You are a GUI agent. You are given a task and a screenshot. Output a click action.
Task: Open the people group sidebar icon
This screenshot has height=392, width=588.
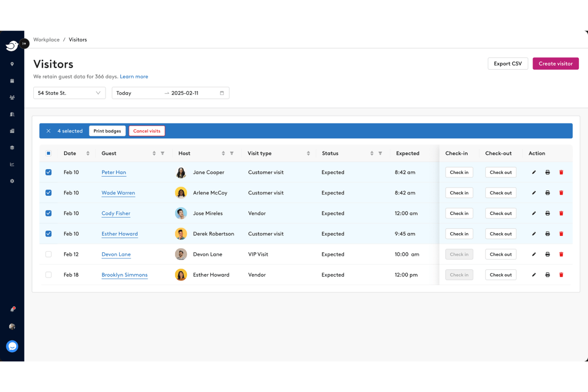point(12,97)
